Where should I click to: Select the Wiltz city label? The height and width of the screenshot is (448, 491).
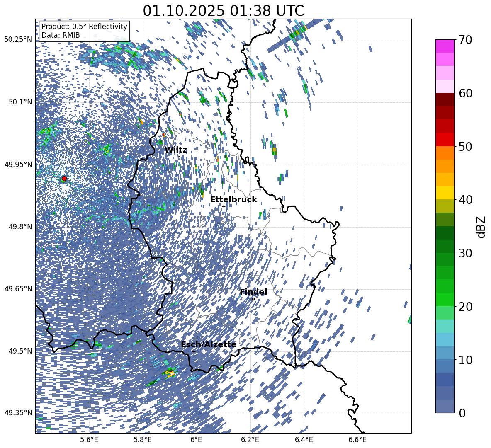[176, 150]
